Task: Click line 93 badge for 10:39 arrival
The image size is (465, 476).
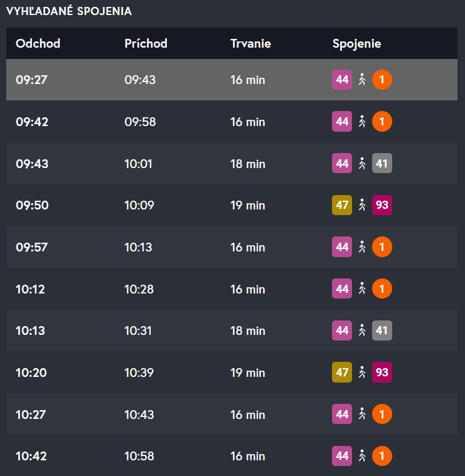Action: [382, 373]
